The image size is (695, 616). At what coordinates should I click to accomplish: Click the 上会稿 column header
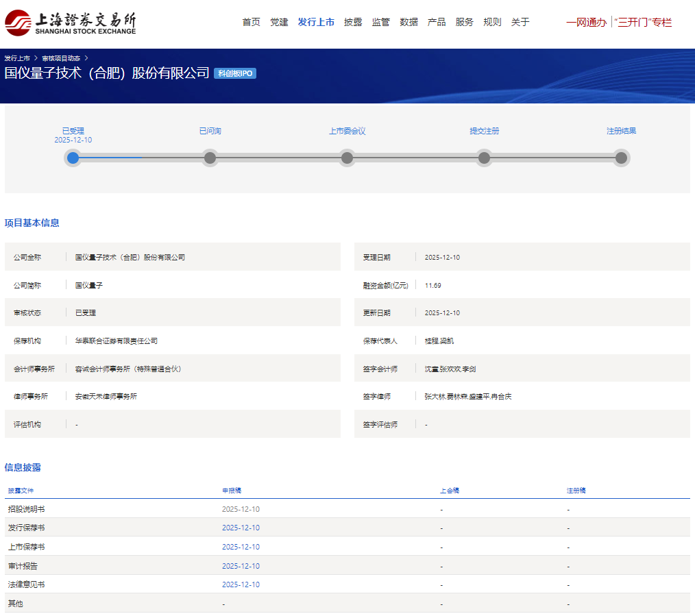pyautogui.click(x=450, y=491)
